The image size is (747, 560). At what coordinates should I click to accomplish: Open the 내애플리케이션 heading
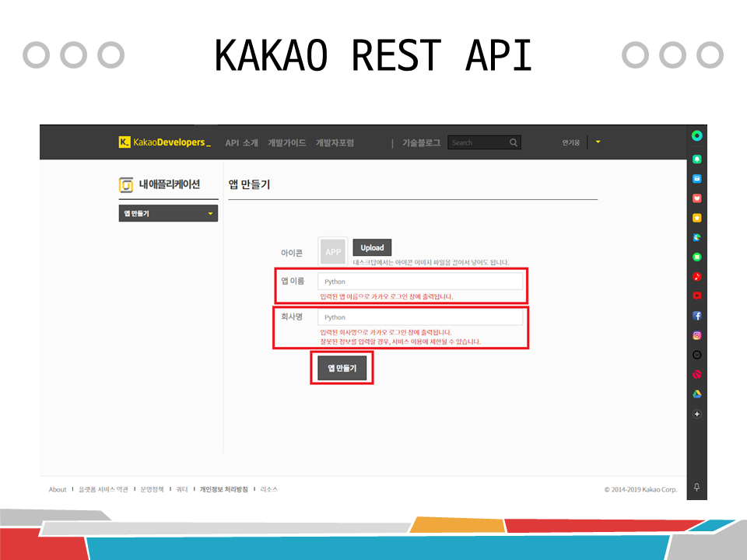pos(169,184)
